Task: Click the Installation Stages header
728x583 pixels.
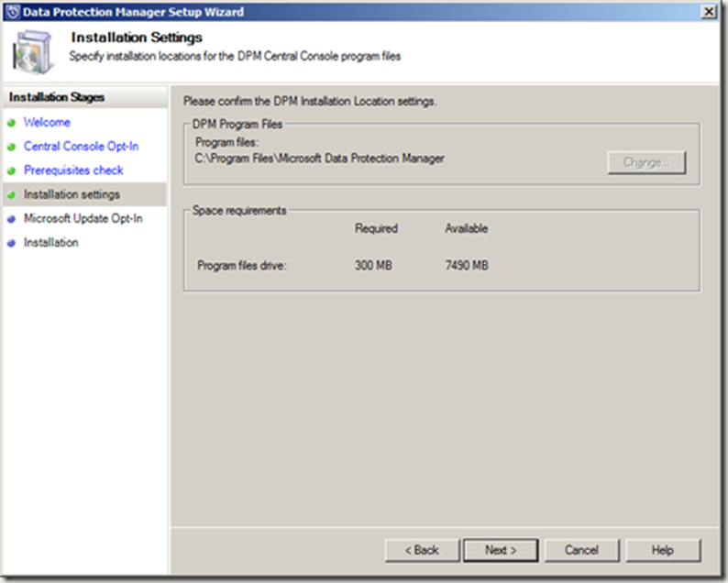Action: point(57,97)
